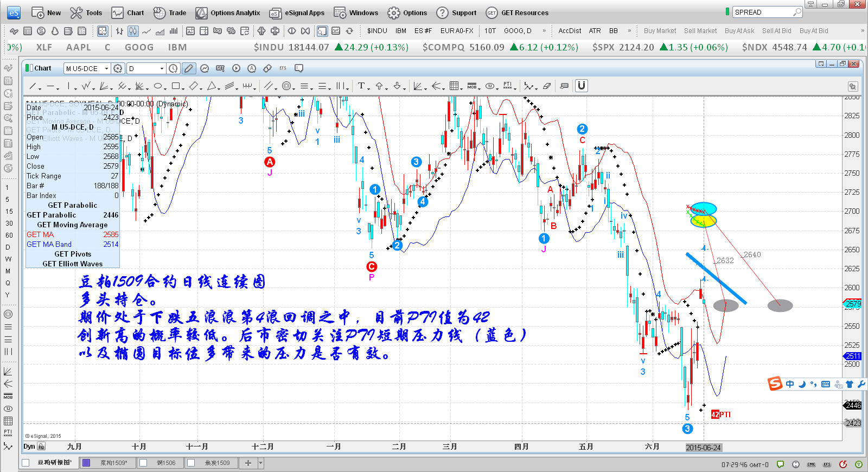
Task: Select the trend line drawing tool
Action: point(33,86)
